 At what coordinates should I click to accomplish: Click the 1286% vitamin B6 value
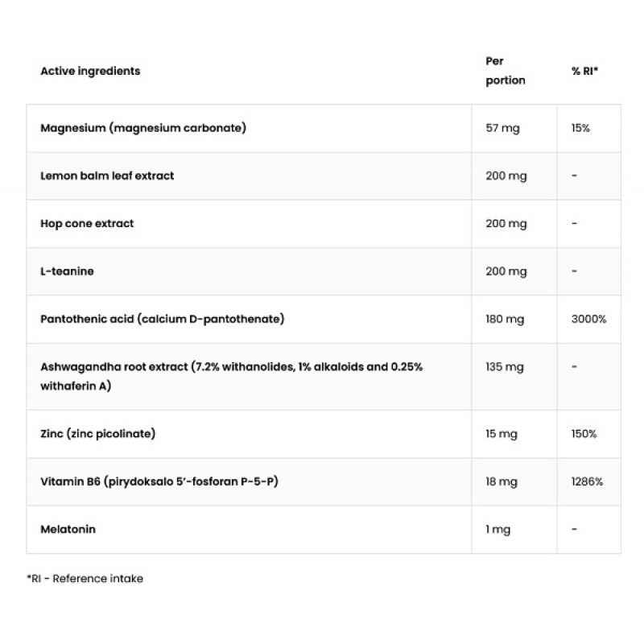pos(587,481)
